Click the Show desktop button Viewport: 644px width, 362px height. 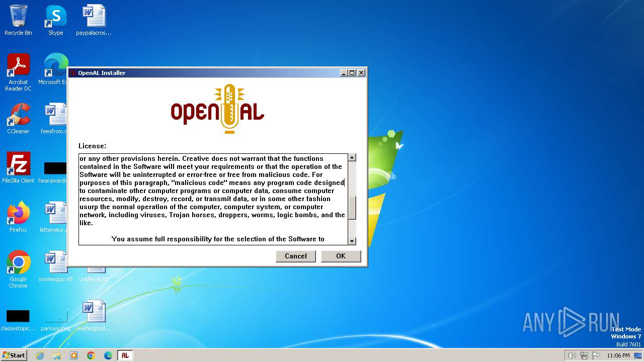[638, 355]
